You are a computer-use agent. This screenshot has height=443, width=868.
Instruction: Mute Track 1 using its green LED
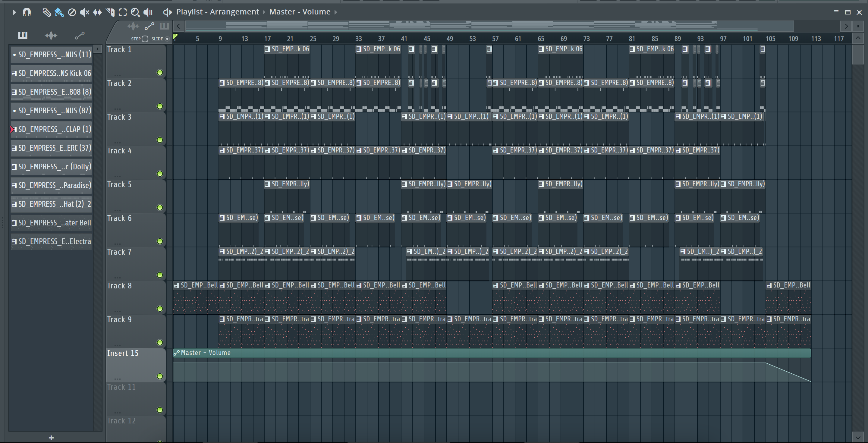[160, 72]
